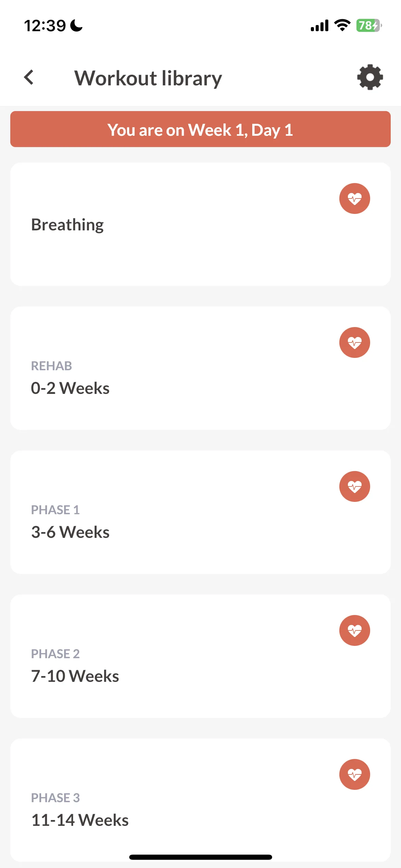
Task: Tap the heart icon on Phase 2 card
Action: pyautogui.click(x=354, y=630)
